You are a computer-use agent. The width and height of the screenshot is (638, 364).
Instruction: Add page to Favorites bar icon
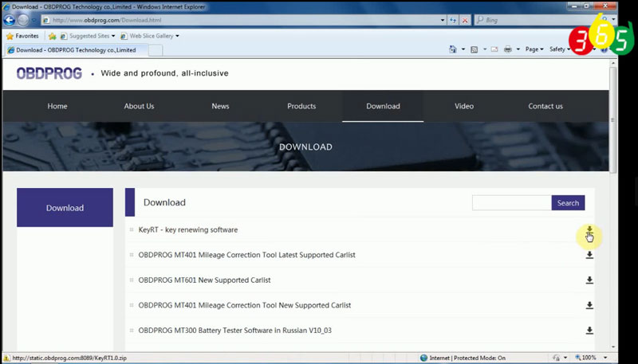(52, 36)
